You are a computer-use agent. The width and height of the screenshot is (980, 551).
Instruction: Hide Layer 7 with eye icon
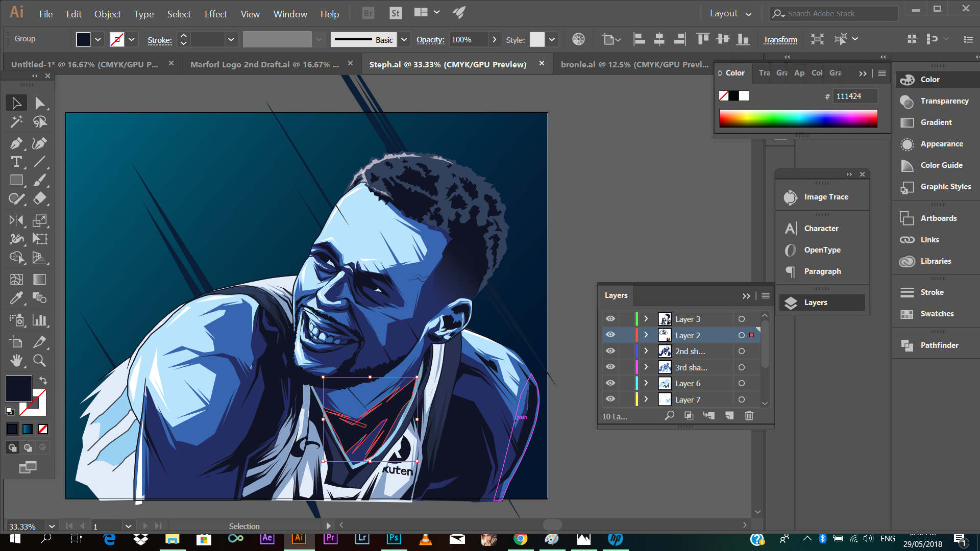pyautogui.click(x=610, y=399)
